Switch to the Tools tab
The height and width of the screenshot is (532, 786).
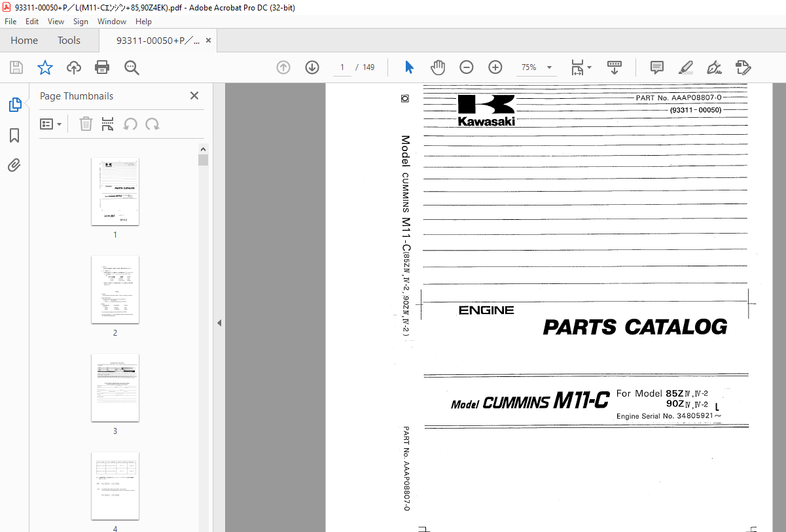tap(69, 41)
